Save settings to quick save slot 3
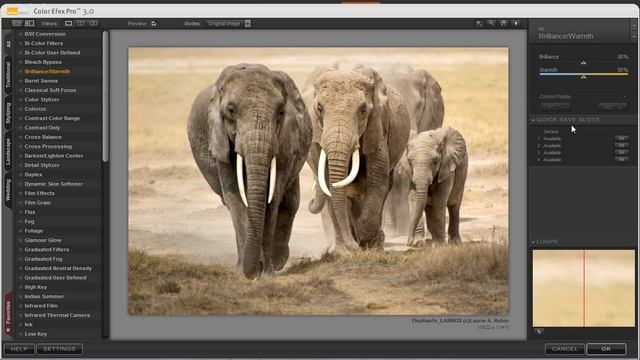Image resolution: width=640 pixels, height=360 pixels. click(x=622, y=152)
